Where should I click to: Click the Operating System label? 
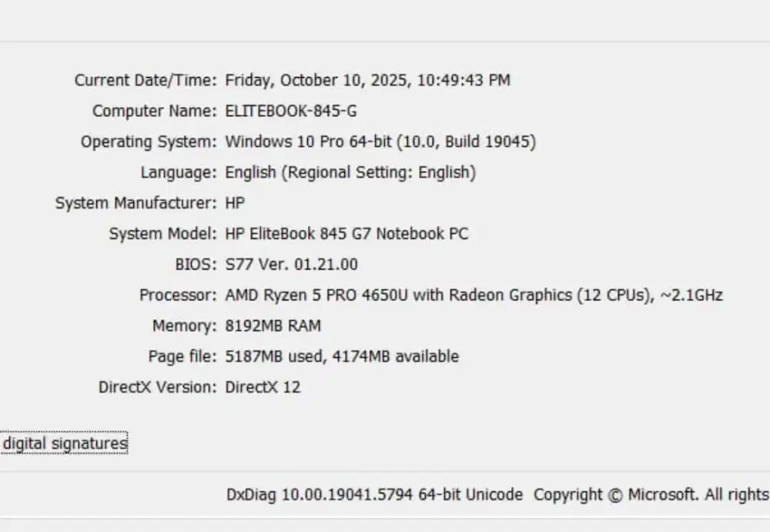149,142
